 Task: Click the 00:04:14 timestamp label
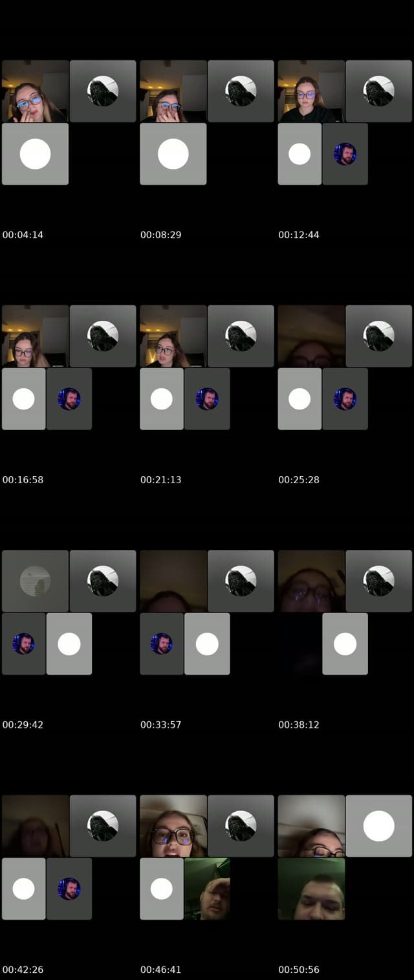(x=23, y=235)
